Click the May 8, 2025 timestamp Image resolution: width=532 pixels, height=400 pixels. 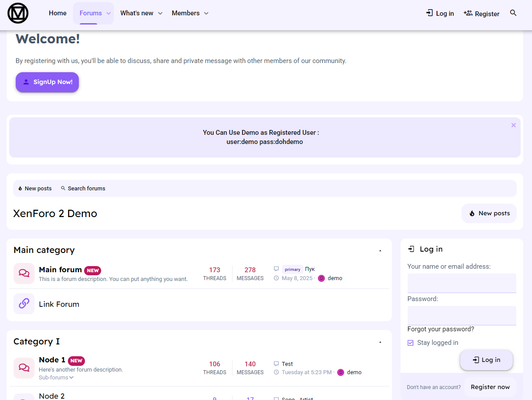297,278
